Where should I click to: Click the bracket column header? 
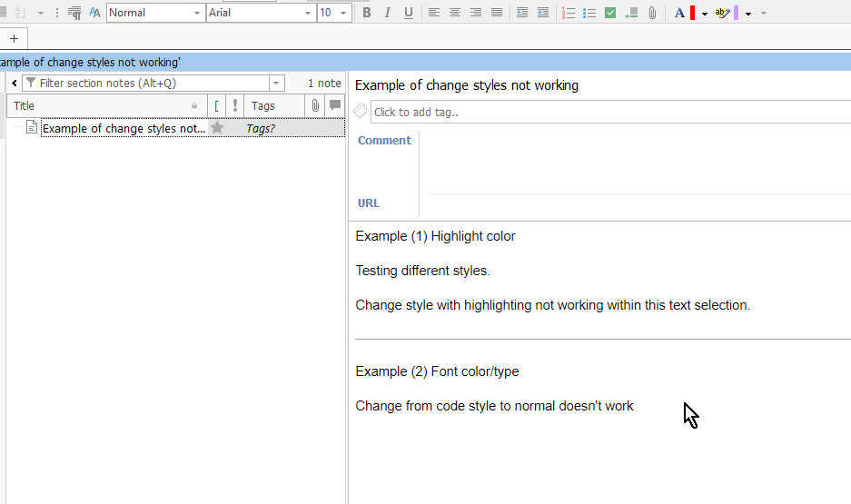click(216, 105)
